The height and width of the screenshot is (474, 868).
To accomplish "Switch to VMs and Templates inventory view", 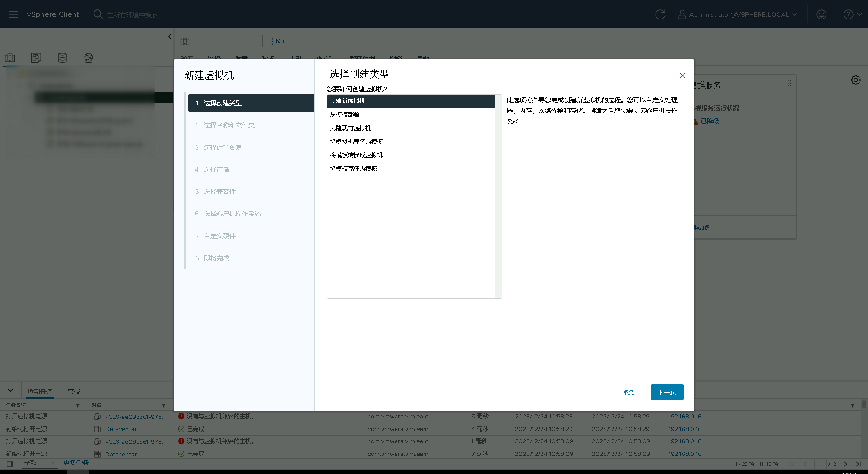I will tap(36, 58).
